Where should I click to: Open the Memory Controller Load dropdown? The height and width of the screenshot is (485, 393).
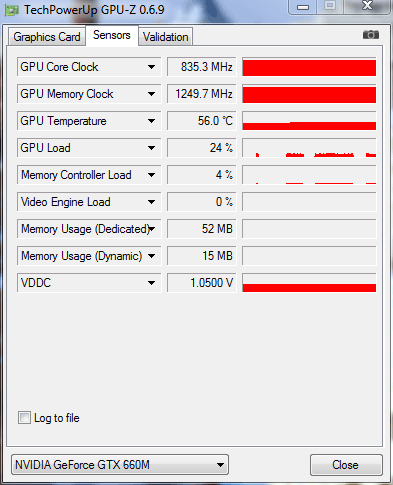point(151,175)
